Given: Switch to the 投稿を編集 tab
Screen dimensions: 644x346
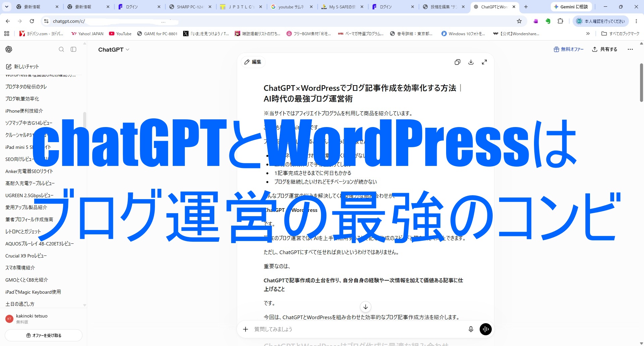Looking at the screenshot, I should point(443,7).
